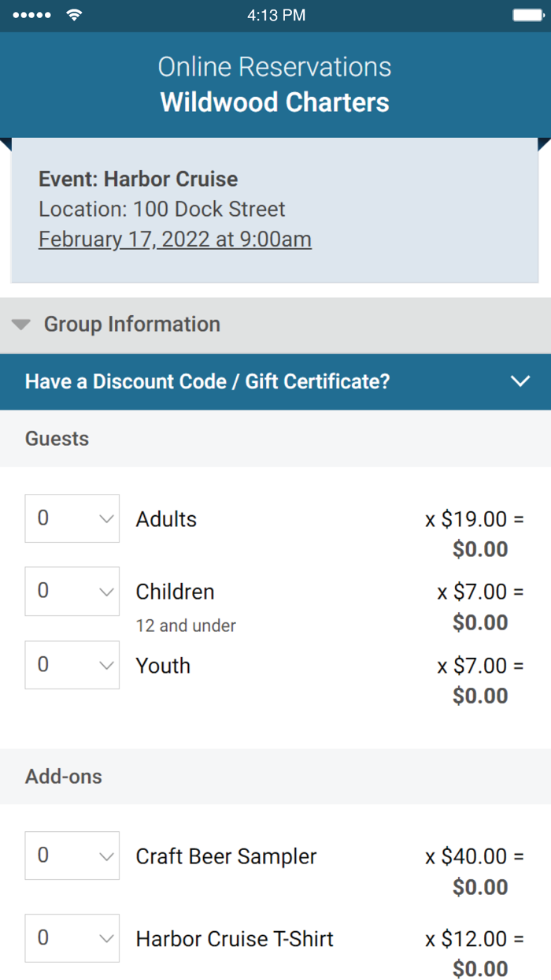Image resolution: width=551 pixels, height=980 pixels.
Task: Tap the Location: 100 Dock Street text
Action: click(x=161, y=209)
